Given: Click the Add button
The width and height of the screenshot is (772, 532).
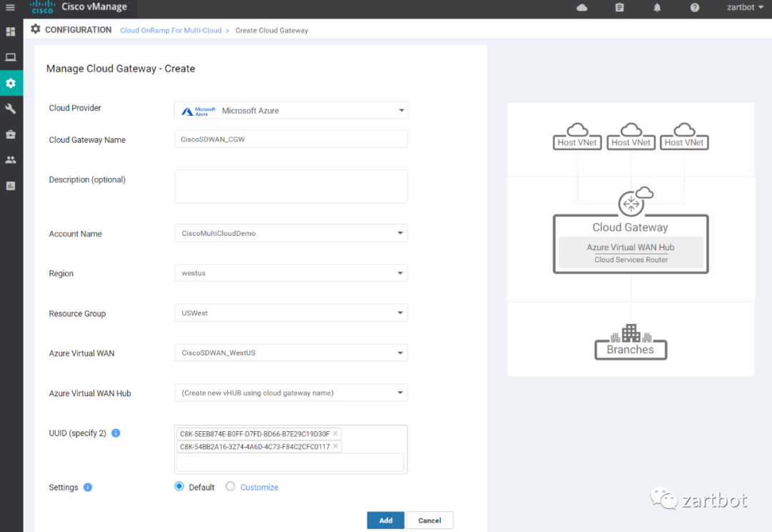Looking at the screenshot, I should click(385, 520).
